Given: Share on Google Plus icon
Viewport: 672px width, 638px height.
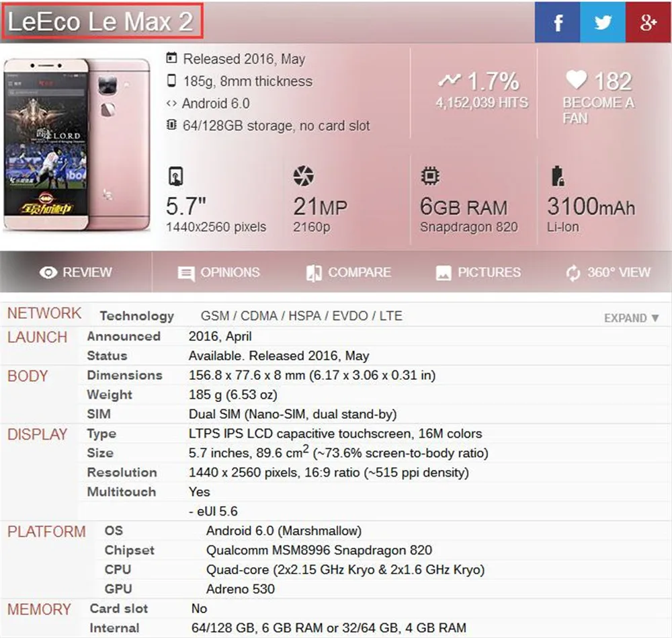Looking at the screenshot, I should click(x=648, y=22).
